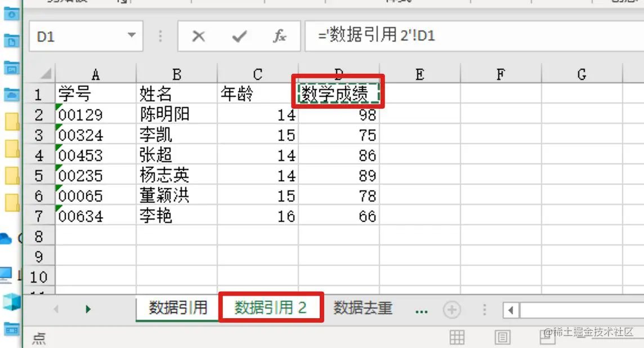Select cell with ID 00065
This screenshot has height=348, width=644.
tap(95, 195)
